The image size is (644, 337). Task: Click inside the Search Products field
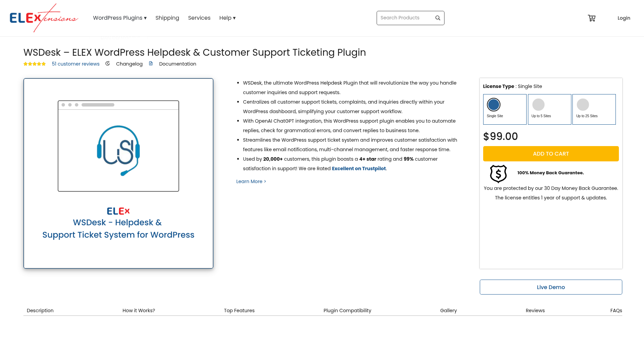coord(404,18)
